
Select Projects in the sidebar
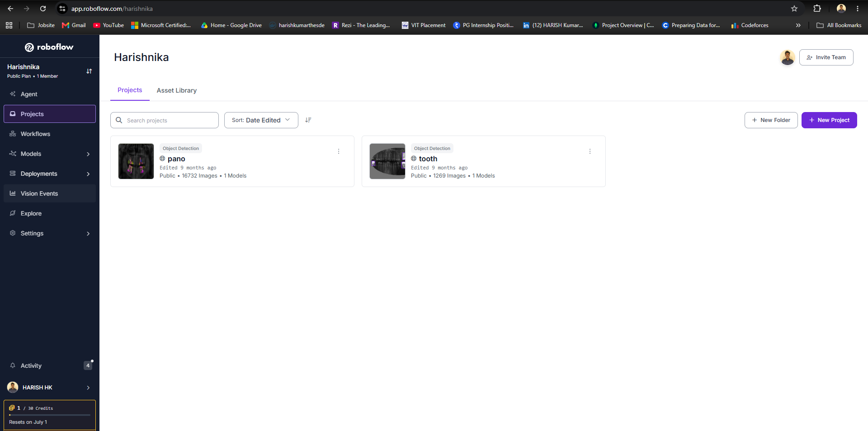[x=50, y=114]
